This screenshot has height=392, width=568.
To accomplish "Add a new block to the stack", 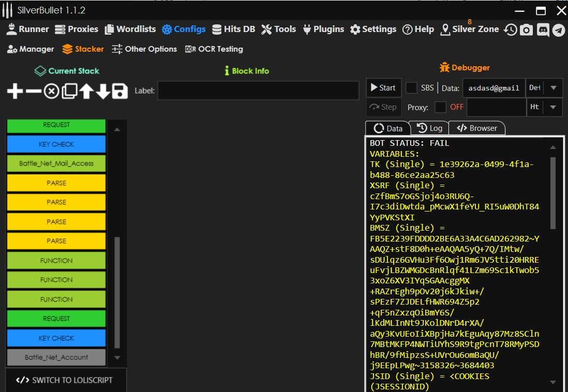I will point(15,92).
